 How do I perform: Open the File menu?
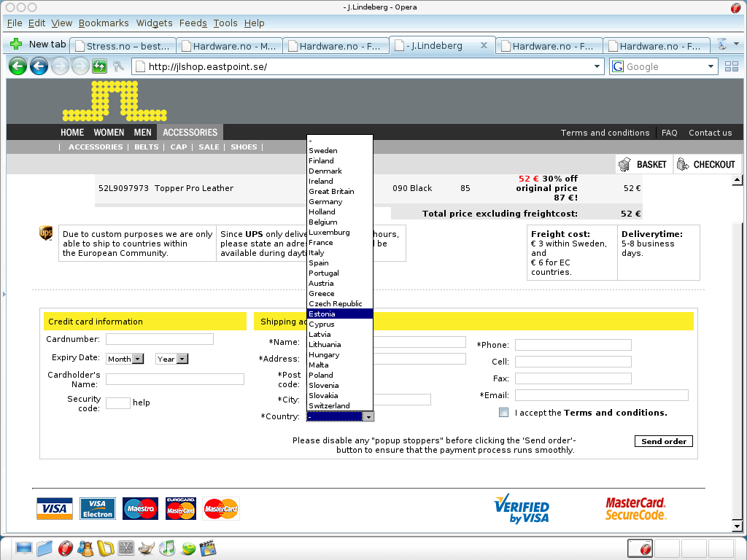(15, 23)
